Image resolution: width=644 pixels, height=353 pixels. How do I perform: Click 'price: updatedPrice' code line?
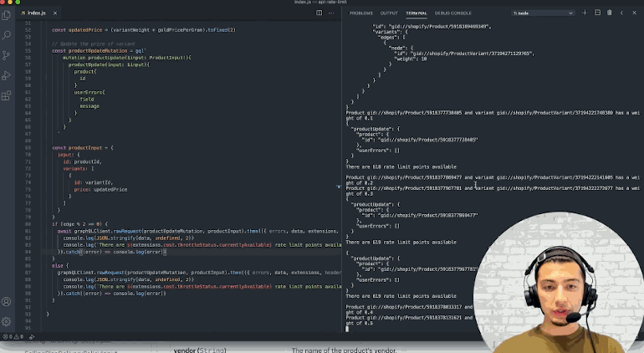[x=100, y=189]
